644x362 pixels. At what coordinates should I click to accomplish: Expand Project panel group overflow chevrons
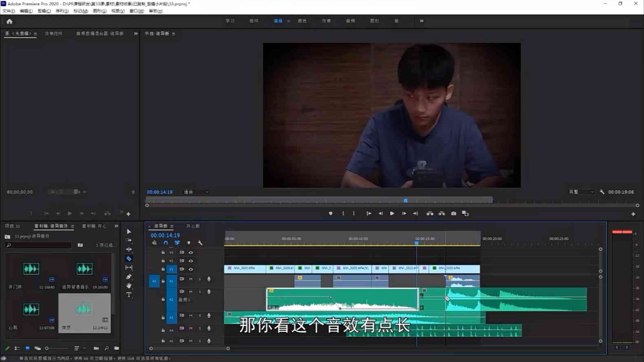(x=116, y=226)
